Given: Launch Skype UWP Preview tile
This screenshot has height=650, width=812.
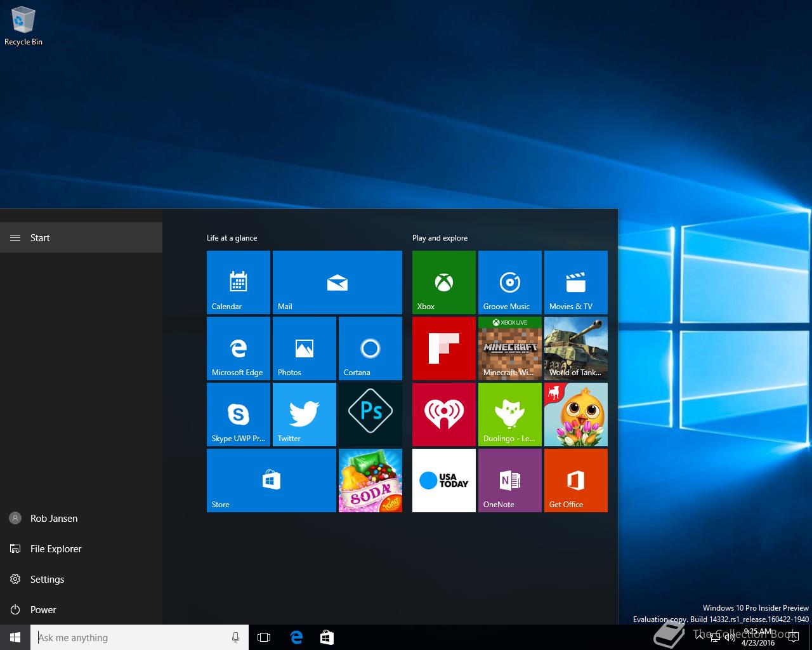Looking at the screenshot, I should tap(239, 415).
